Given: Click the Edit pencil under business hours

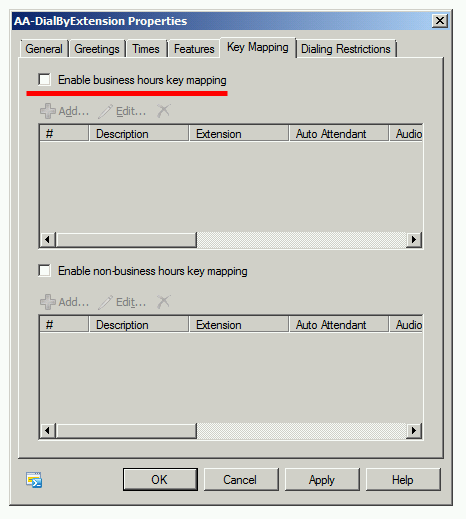Looking at the screenshot, I should [105, 111].
